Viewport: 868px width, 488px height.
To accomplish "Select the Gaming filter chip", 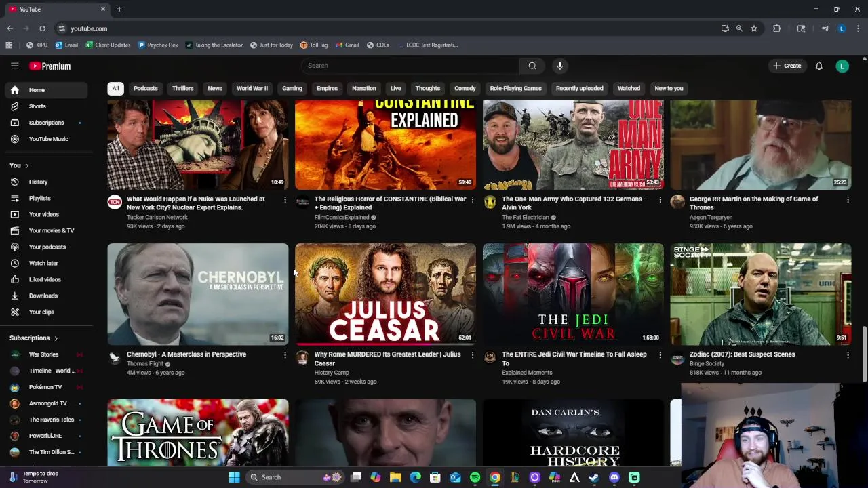I will (x=292, y=88).
